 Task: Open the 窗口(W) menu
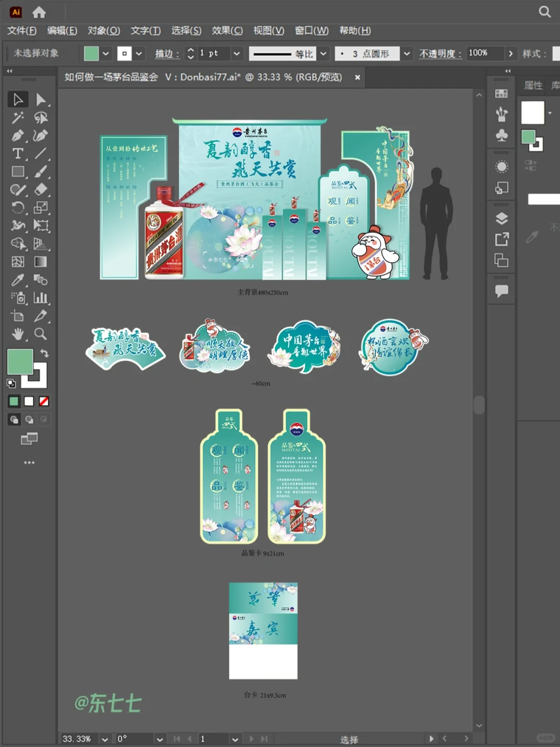pos(312,31)
